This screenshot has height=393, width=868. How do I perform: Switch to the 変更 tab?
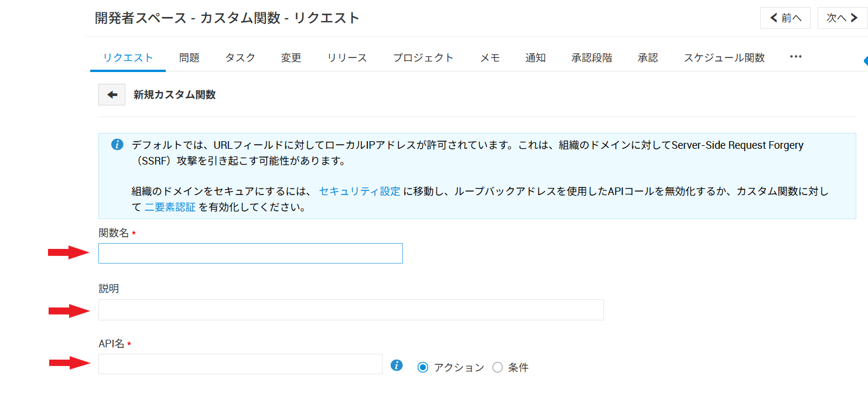pos(291,58)
